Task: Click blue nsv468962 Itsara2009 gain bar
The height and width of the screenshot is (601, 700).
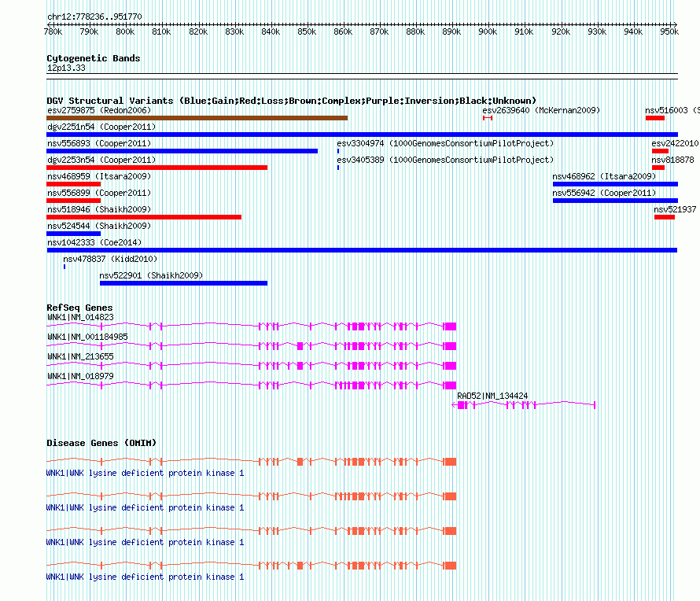Action: [x=615, y=184]
